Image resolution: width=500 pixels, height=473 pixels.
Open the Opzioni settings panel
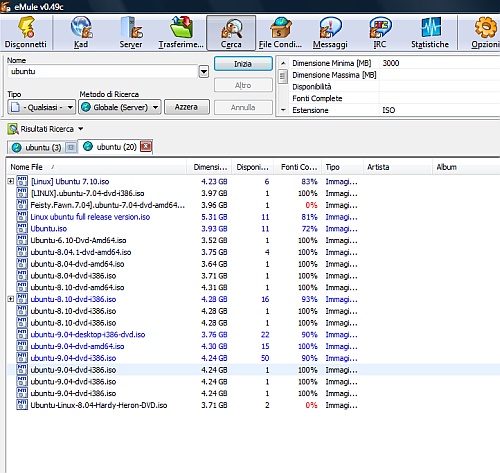point(485,33)
